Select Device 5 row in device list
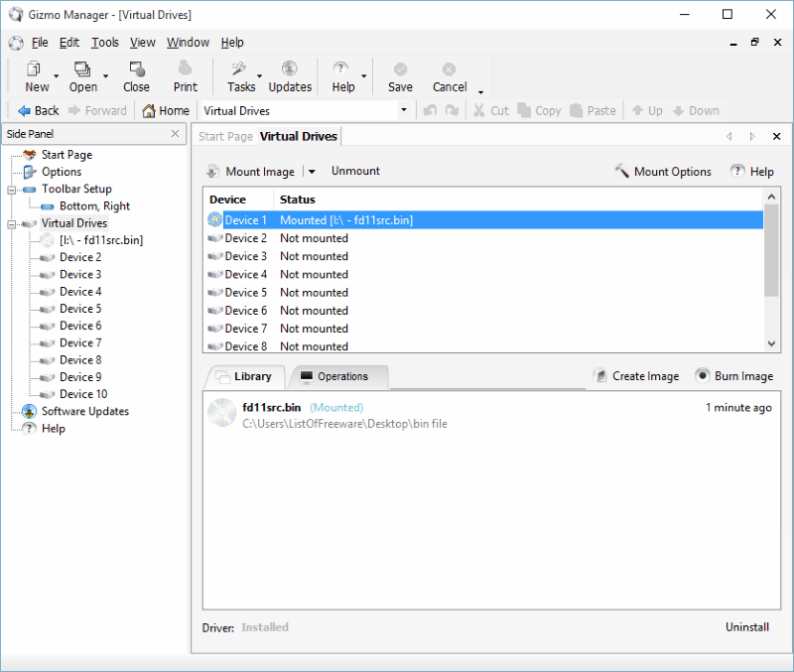This screenshot has width=794, height=672. 483,292
